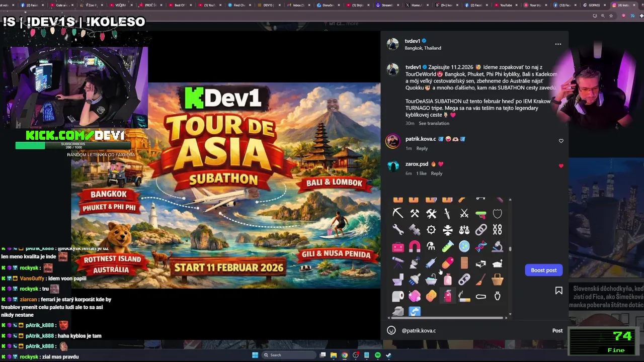Viewport: 644px width, 362px height.
Task: Boost this Instagram post
Action: [544, 270]
